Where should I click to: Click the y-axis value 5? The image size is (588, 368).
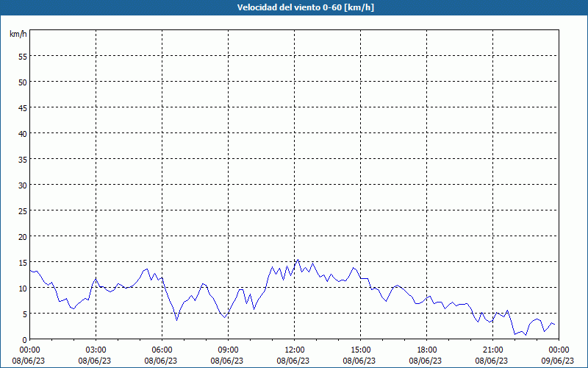(x=25, y=314)
